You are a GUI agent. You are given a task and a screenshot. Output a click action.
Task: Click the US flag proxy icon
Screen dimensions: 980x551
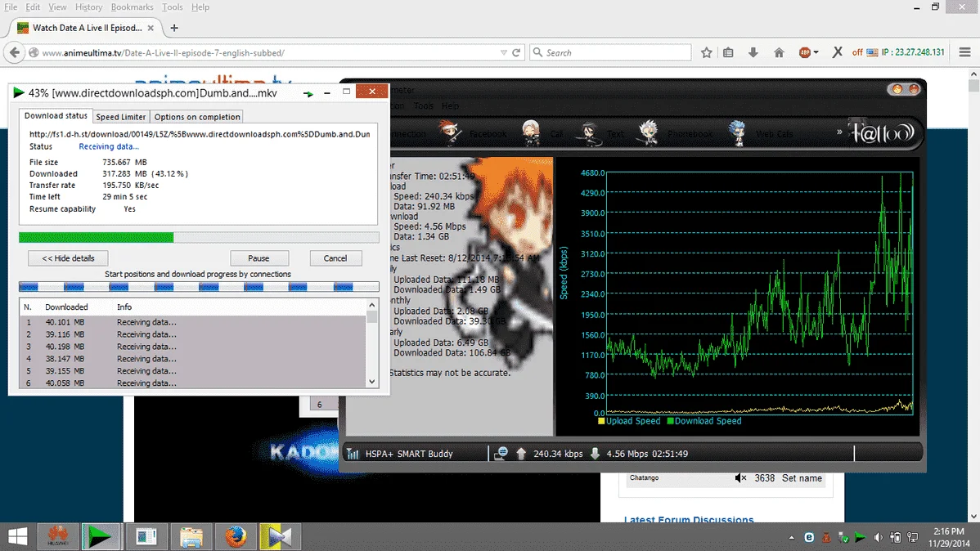click(872, 52)
